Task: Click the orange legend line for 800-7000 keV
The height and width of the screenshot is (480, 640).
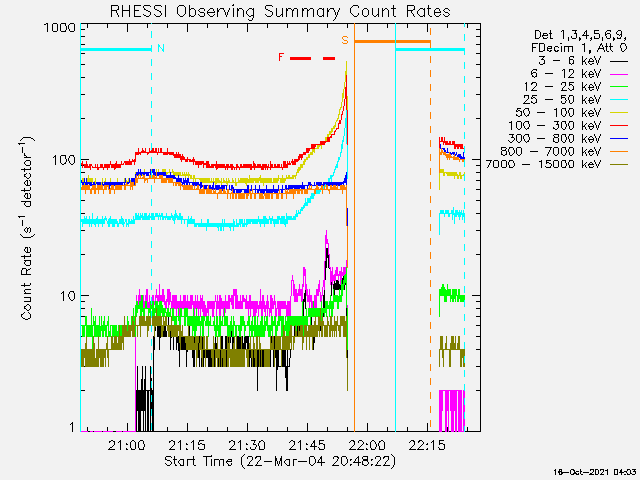Action: click(x=619, y=152)
